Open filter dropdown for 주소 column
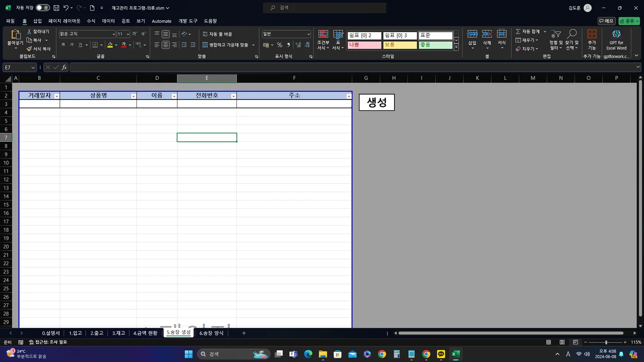The height and width of the screenshot is (362, 644). [x=349, y=96]
